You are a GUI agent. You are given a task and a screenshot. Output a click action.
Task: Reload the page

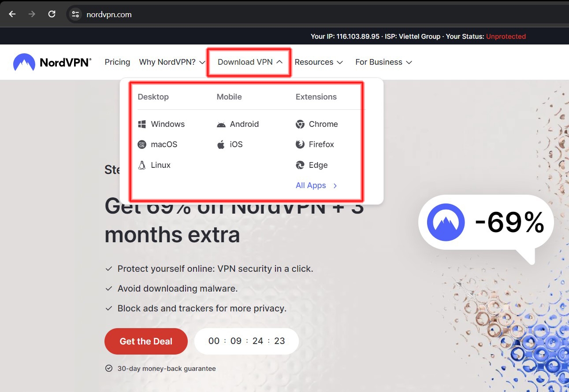(52, 14)
